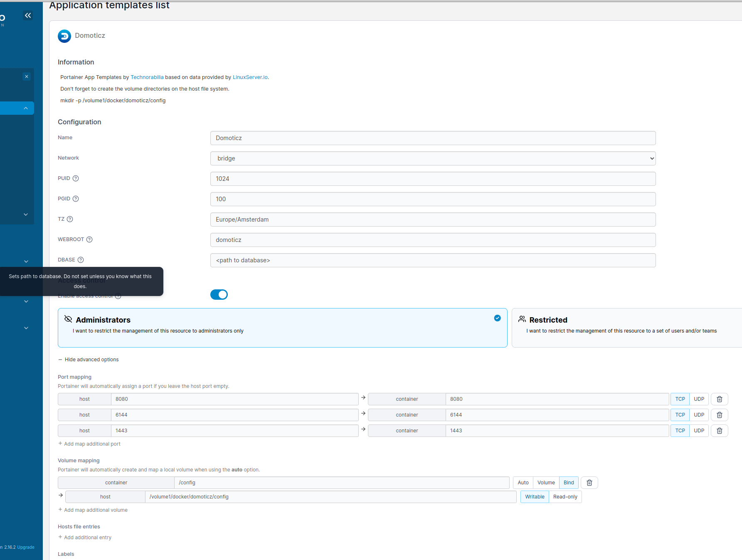Image resolution: width=742 pixels, height=560 pixels.
Task: Select the Administrators access option
Action: click(x=283, y=328)
